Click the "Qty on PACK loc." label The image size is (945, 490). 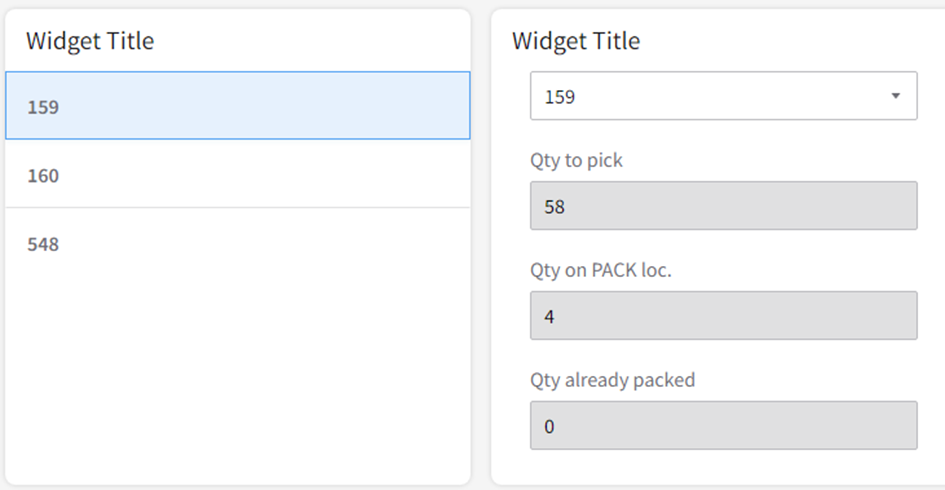(600, 270)
